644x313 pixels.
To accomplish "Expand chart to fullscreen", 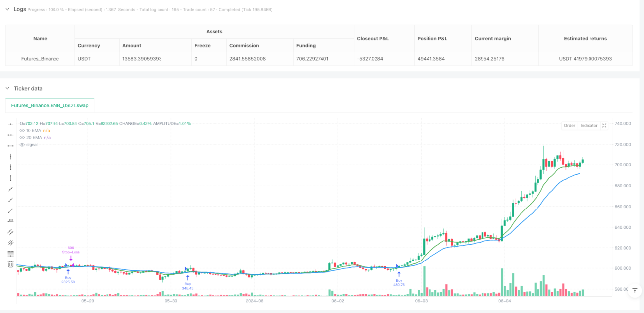I will [604, 126].
